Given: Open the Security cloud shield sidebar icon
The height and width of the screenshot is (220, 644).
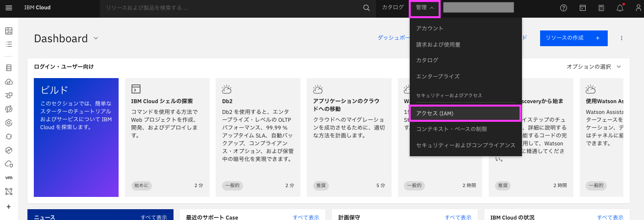Looking at the screenshot, I should (x=8, y=164).
